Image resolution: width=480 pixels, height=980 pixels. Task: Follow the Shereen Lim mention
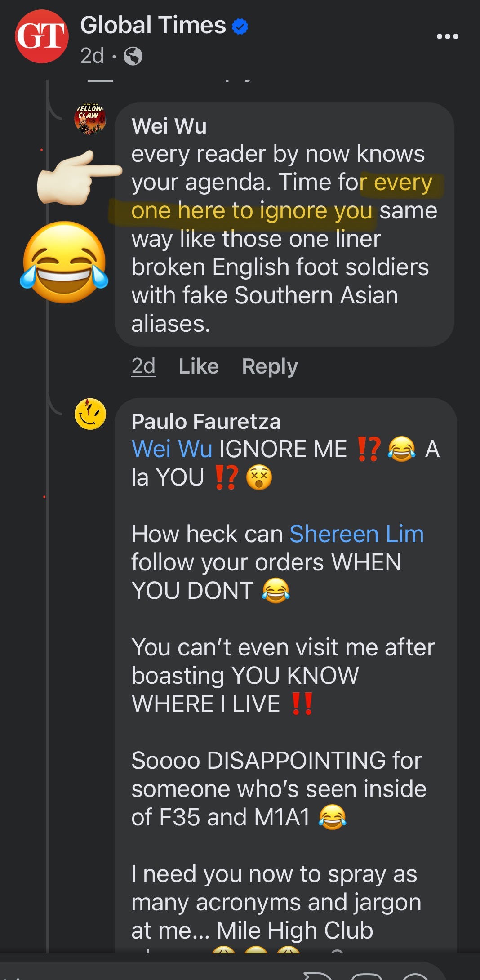(356, 534)
